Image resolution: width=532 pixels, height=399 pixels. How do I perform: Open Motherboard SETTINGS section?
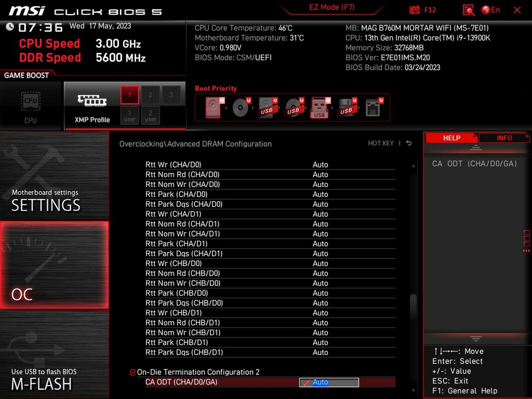coord(54,176)
